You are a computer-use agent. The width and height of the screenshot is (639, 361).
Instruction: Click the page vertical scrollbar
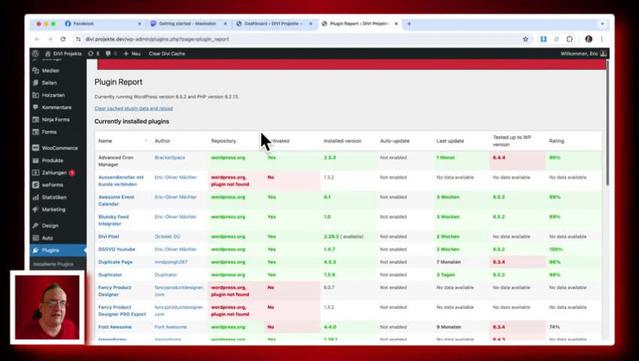pyautogui.click(x=607, y=122)
